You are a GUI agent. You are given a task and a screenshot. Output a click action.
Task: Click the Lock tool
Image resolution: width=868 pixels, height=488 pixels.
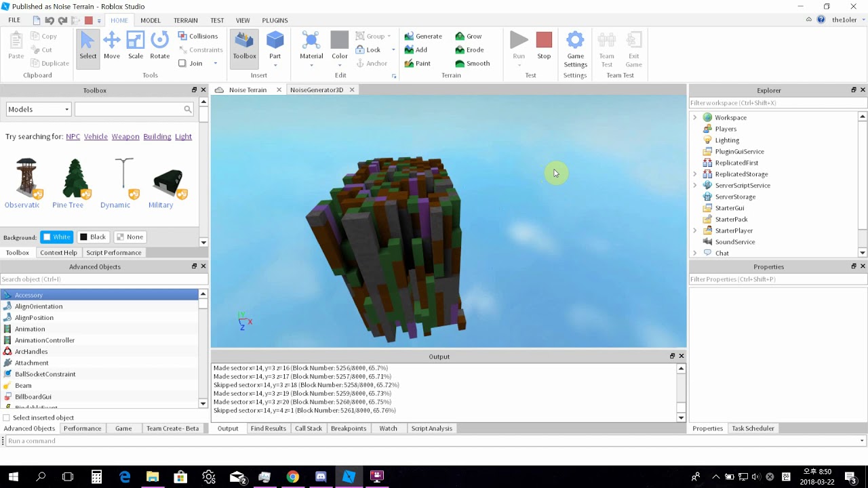(x=368, y=49)
